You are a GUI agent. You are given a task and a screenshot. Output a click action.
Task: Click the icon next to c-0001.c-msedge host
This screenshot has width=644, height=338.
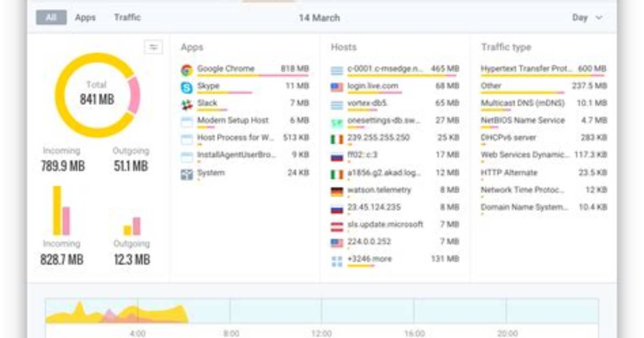coord(337,71)
